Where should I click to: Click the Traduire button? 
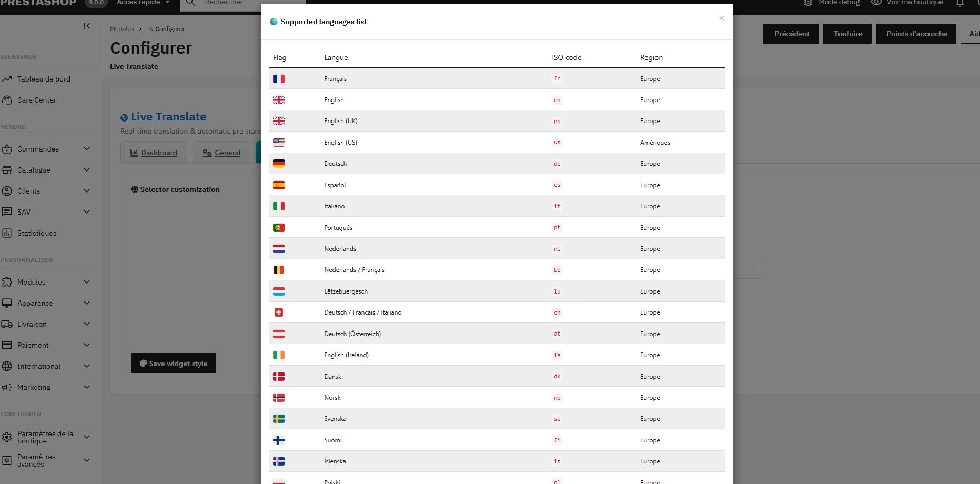point(847,34)
